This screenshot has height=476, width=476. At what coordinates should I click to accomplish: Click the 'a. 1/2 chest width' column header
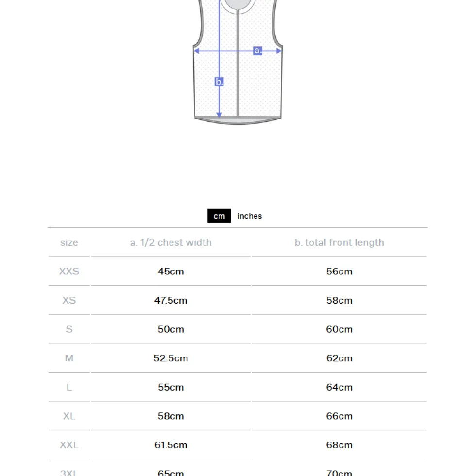(171, 242)
